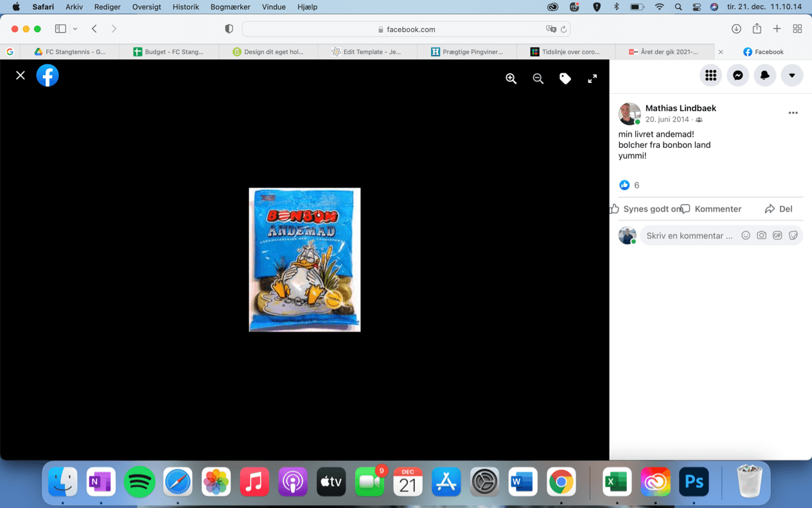Open post options three-dot menu
This screenshot has height=508, width=812.
(793, 113)
